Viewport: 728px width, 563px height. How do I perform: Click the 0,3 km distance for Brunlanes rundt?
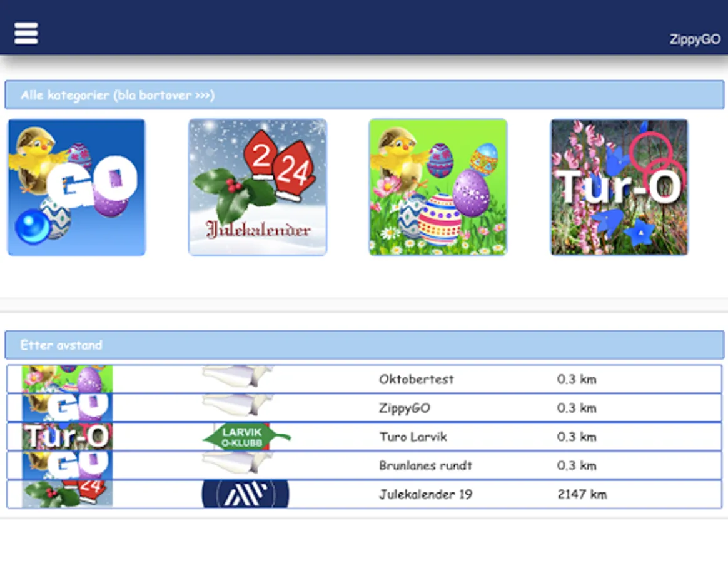[x=577, y=465]
